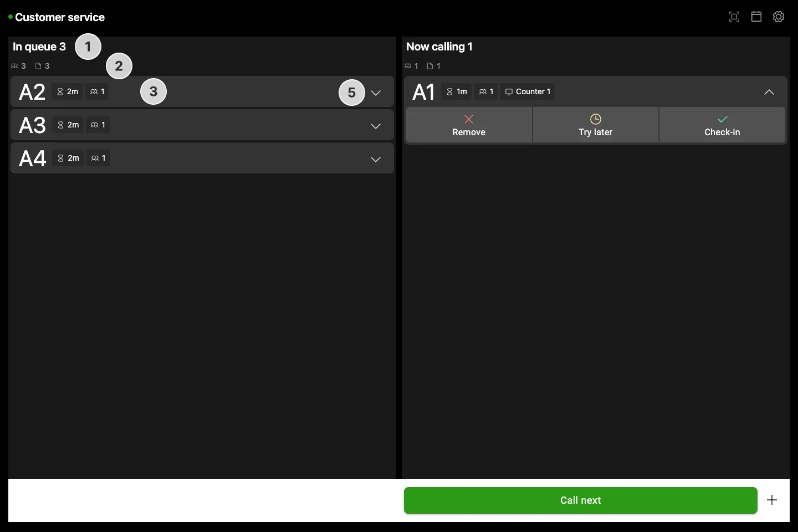Click the Counter 1 monitor badge
This screenshot has height=532, width=798.
528,91
